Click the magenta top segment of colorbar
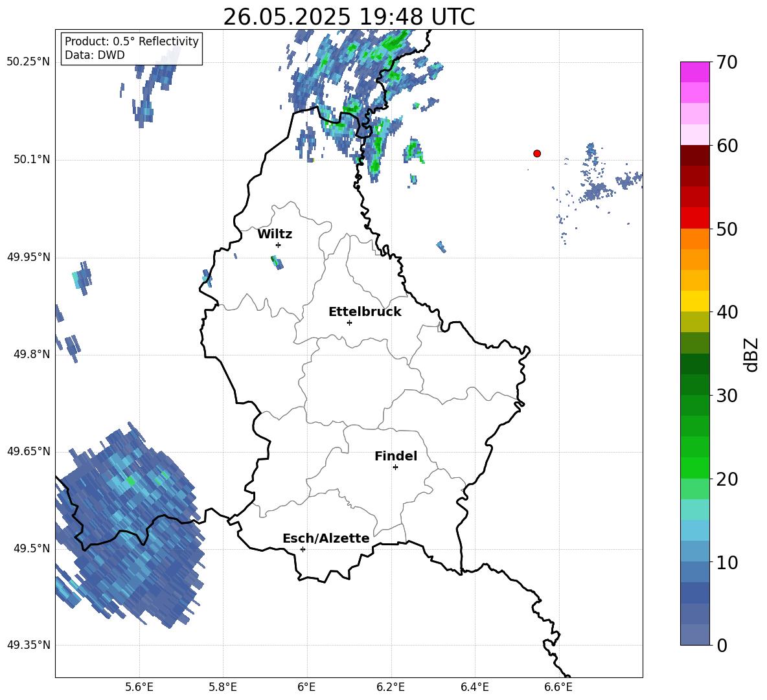 (695, 72)
